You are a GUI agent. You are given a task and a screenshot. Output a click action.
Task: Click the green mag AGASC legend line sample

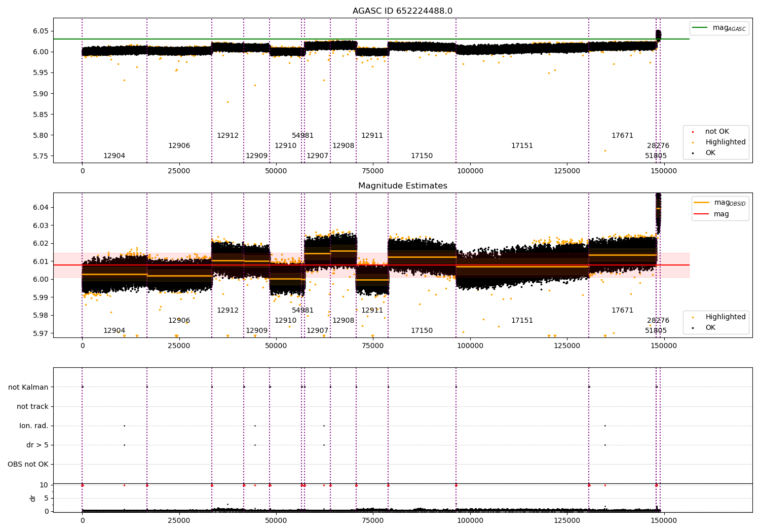coord(700,28)
